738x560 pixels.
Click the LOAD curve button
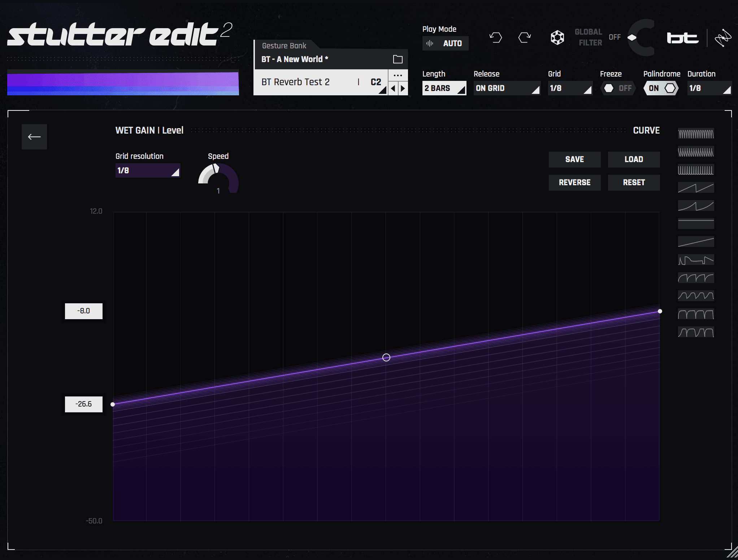pyautogui.click(x=634, y=159)
